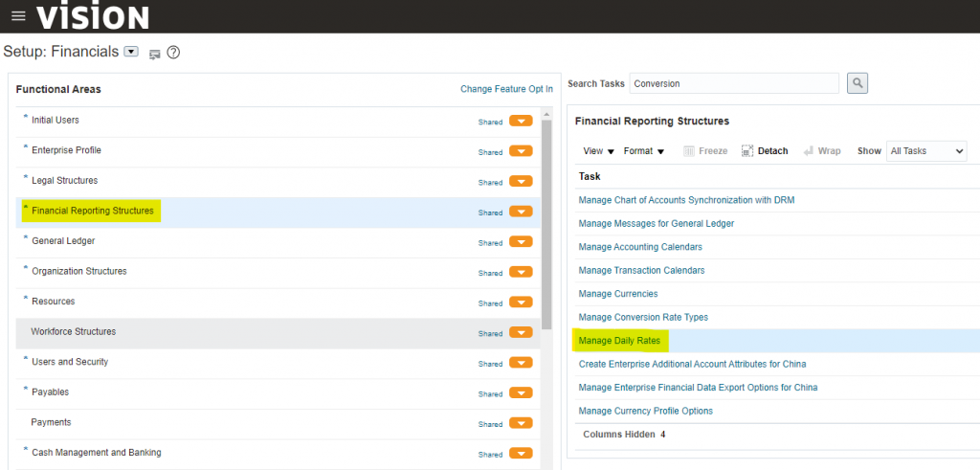Click orange action button for Initial Users
The image size is (980, 470).
[x=521, y=121]
